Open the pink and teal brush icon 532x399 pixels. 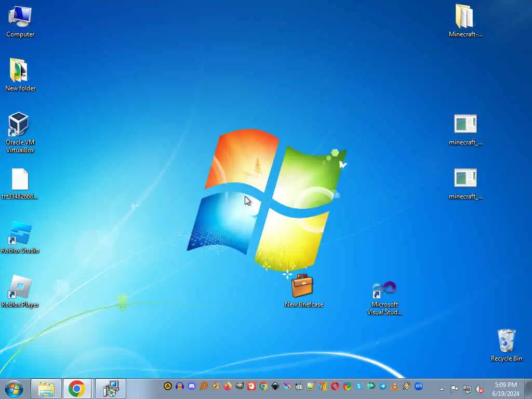287,386
